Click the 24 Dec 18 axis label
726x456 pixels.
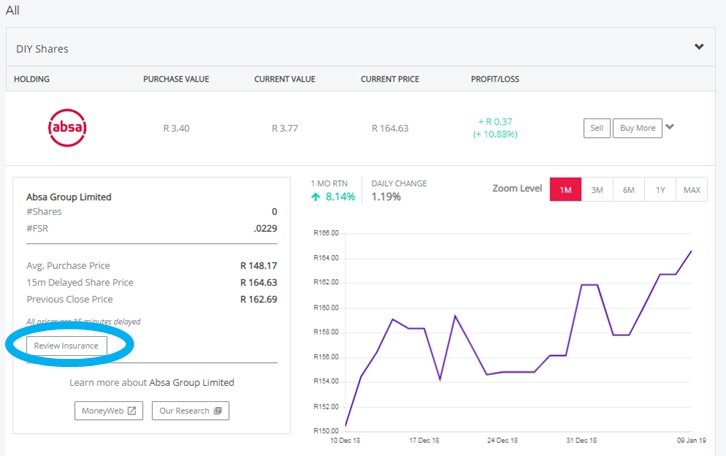(x=502, y=440)
